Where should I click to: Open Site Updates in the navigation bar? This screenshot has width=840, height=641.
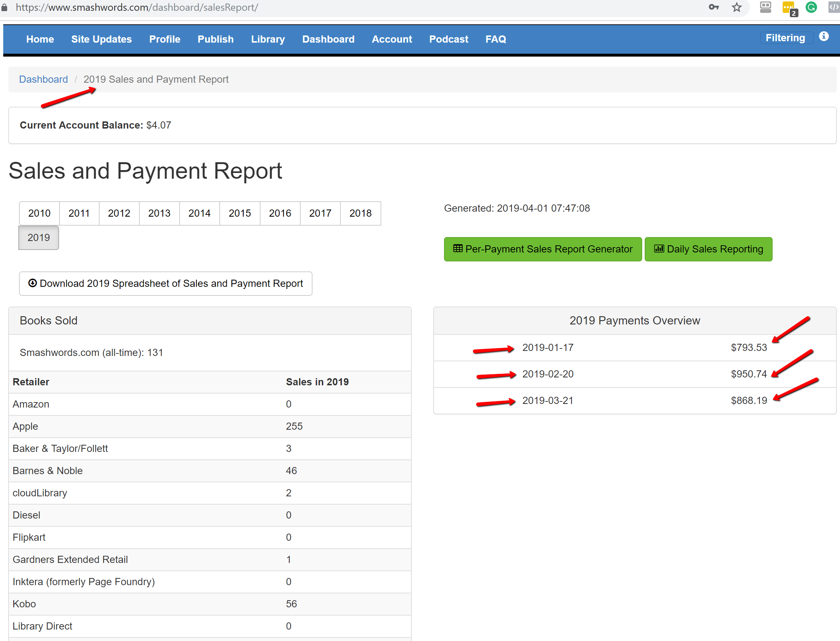tap(101, 39)
